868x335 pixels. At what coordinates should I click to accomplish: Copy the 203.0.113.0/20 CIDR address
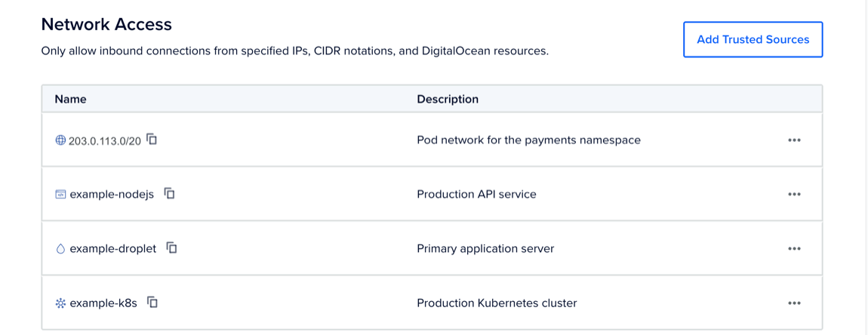152,140
